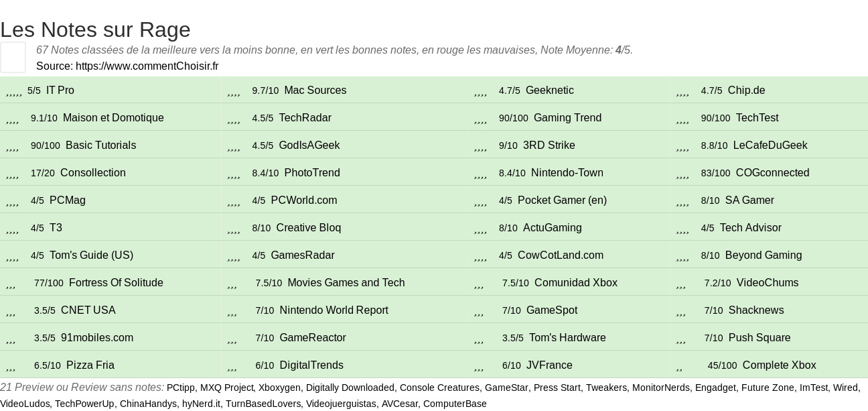Click the blank image thumbnail beside the title
The height and width of the screenshot is (411, 868).
(13, 57)
